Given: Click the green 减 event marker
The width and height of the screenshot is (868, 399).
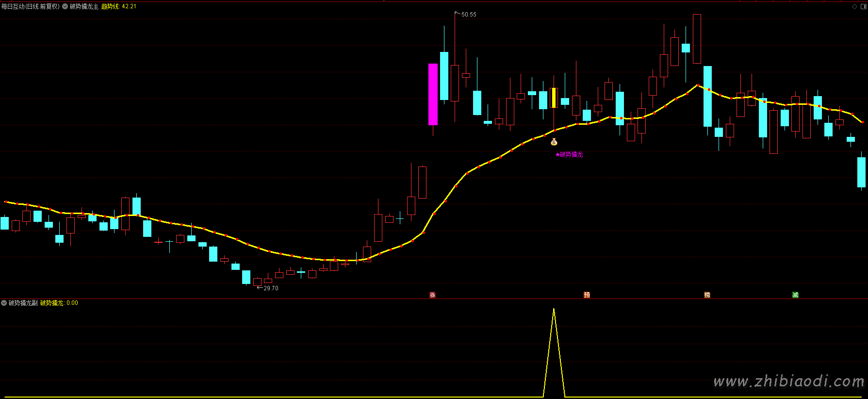Looking at the screenshot, I should pyautogui.click(x=795, y=295).
